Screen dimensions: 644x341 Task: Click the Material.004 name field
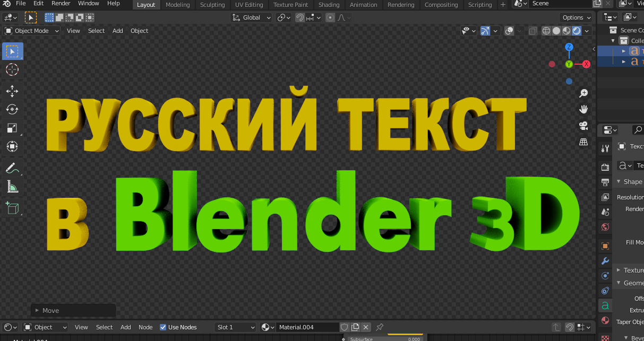[307, 327]
